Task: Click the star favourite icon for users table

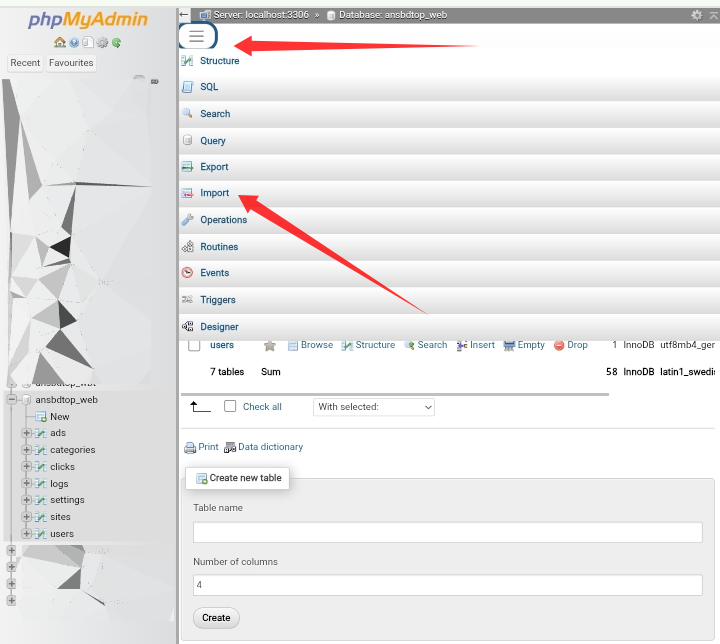Action: point(270,345)
